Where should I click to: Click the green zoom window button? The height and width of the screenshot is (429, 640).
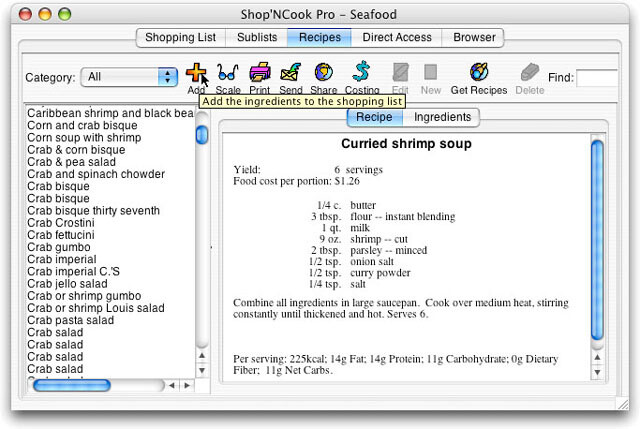click(x=64, y=14)
